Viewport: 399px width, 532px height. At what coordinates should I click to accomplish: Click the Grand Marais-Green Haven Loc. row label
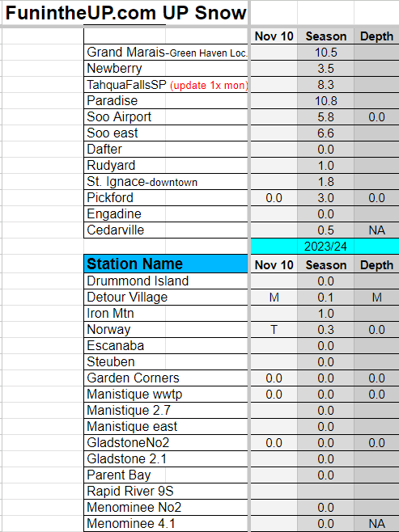pyautogui.click(x=166, y=53)
